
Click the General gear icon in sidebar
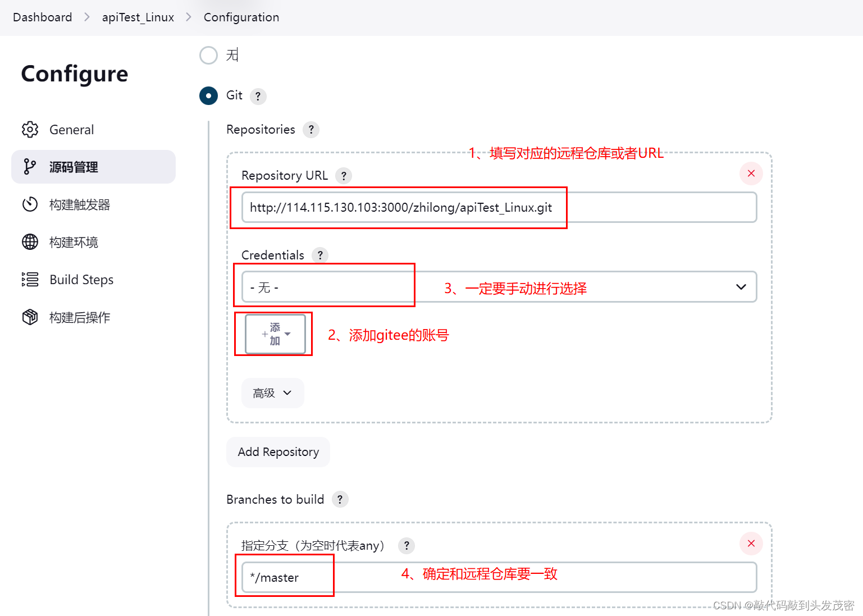coord(30,130)
